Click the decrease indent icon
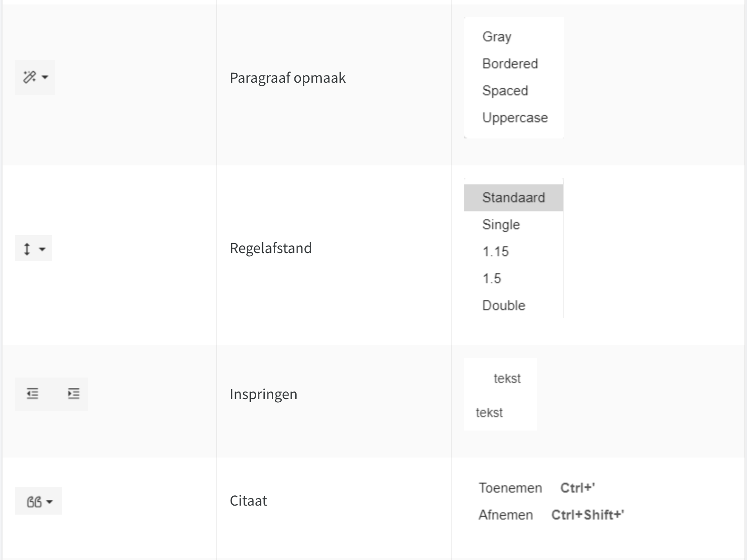 (x=32, y=394)
